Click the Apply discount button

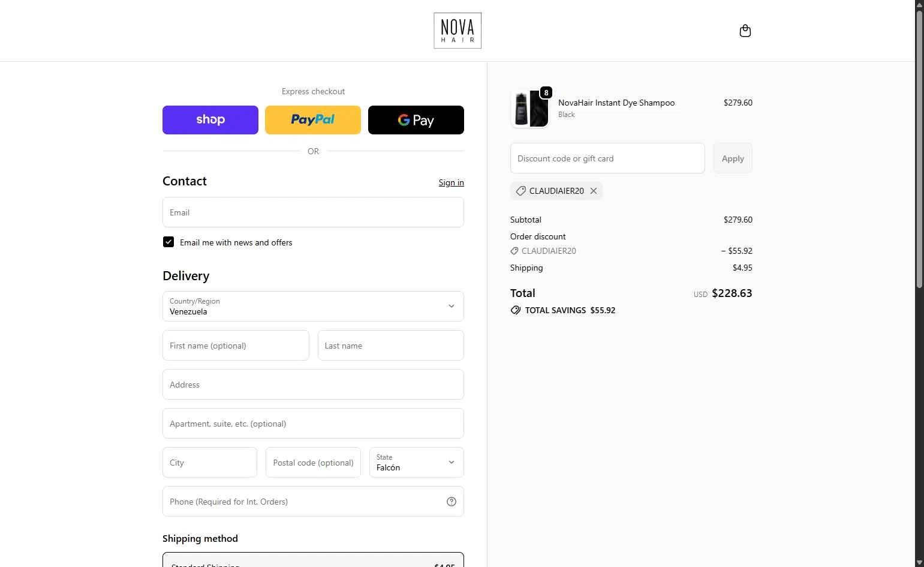pyautogui.click(x=733, y=158)
